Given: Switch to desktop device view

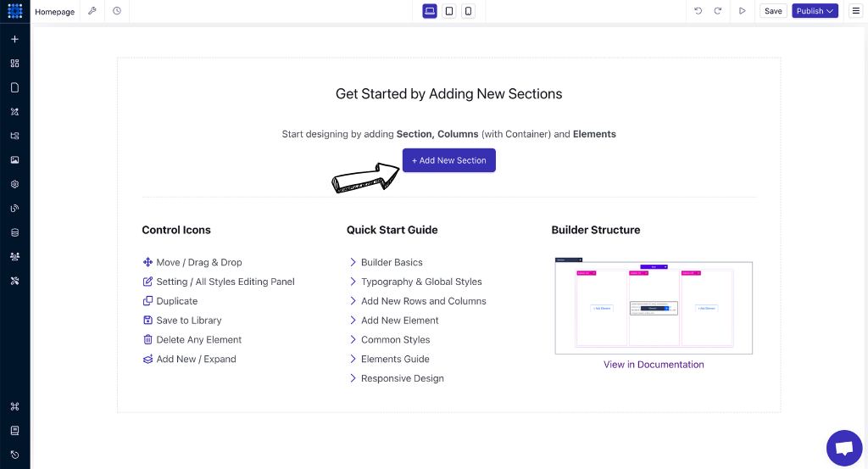Looking at the screenshot, I should click(430, 11).
